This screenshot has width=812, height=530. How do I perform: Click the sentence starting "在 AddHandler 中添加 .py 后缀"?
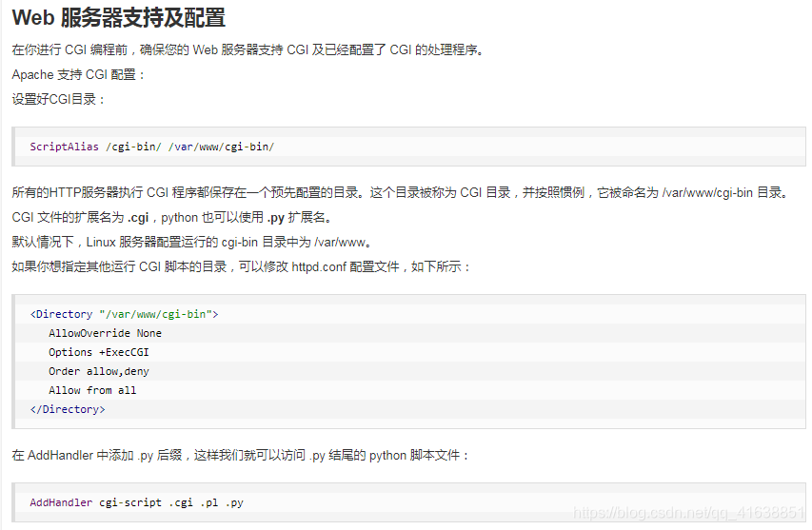coord(241,456)
